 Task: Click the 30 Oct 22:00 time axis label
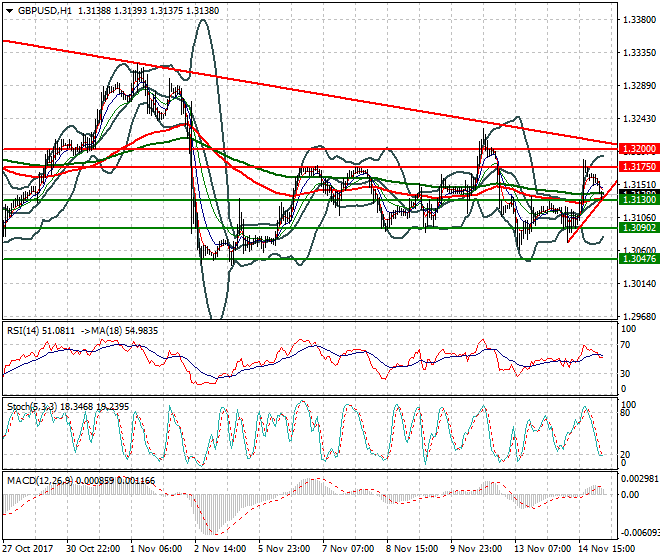(93, 549)
